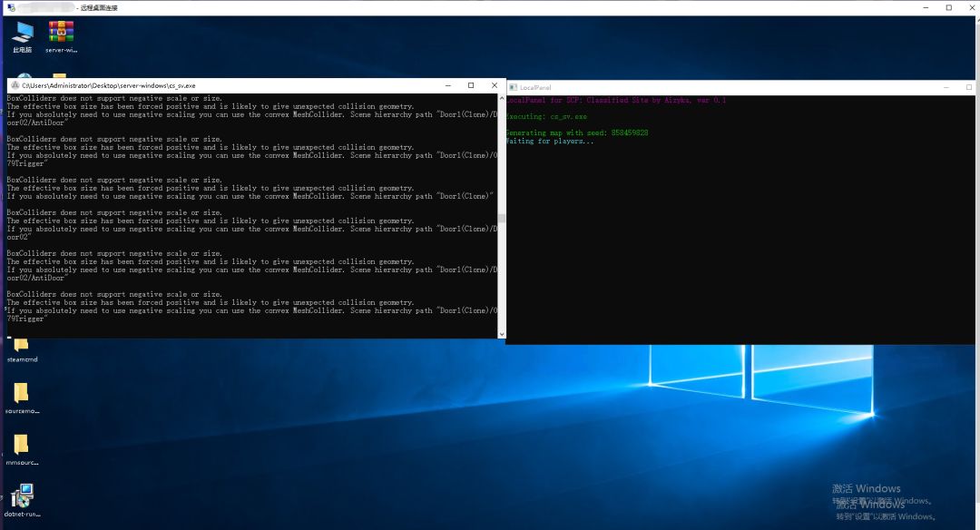This screenshot has width=980, height=530.
Task: Click the 'Waiting for players...' text in LocalPanel
Action: tap(549, 142)
